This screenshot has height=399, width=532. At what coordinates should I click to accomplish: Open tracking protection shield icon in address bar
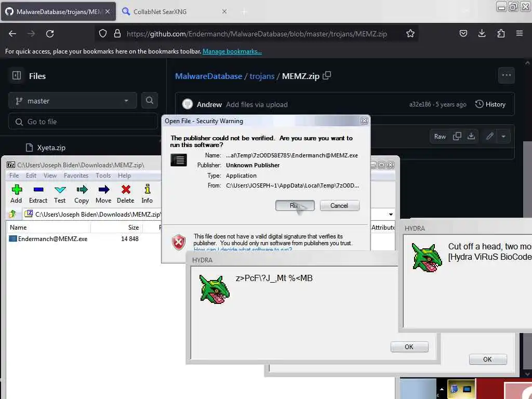(x=103, y=34)
